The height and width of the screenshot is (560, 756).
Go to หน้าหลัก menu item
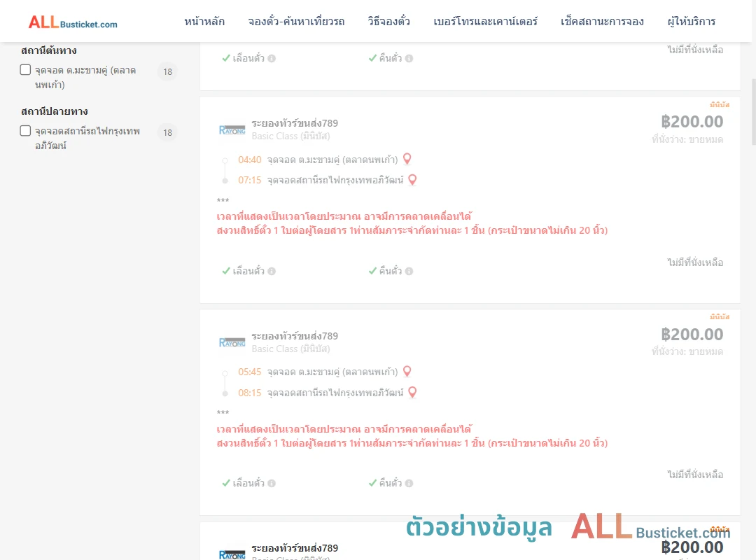tap(204, 21)
